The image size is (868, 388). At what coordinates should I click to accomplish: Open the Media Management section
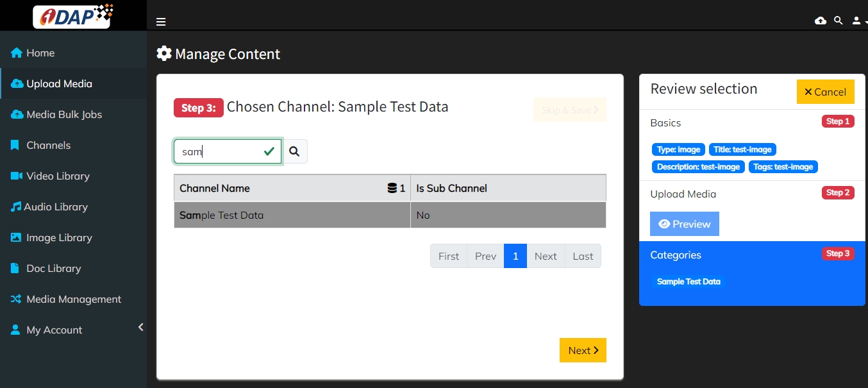click(x=73, y=299)
